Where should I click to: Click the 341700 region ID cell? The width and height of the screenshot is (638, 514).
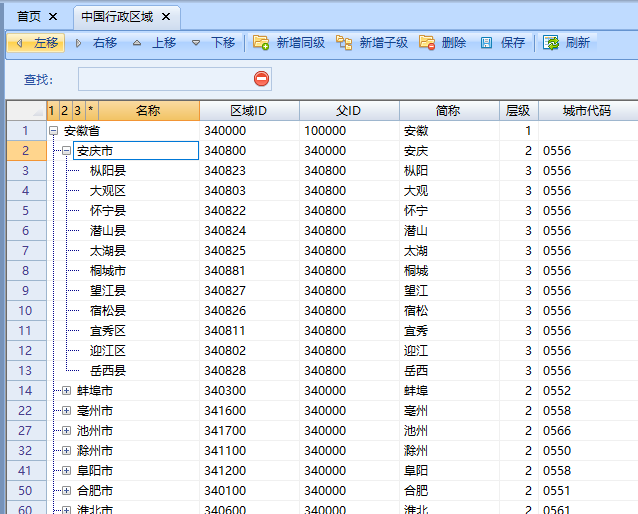[x=249, y=431]
